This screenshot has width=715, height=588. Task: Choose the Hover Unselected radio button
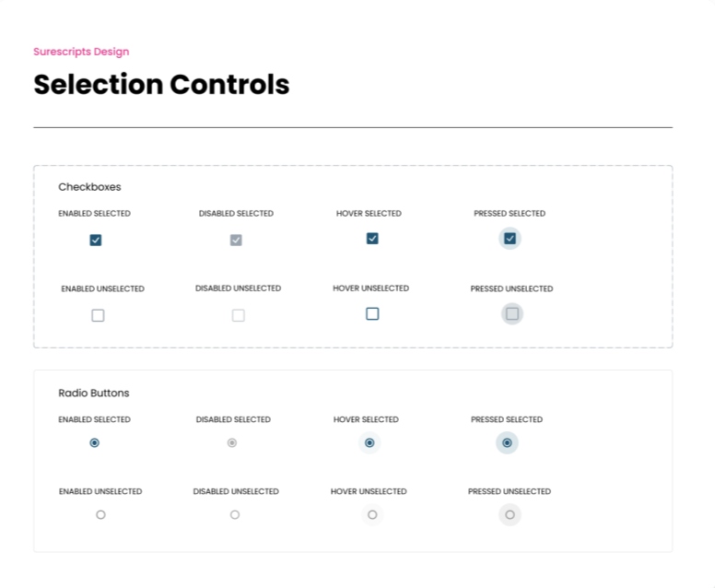point(372,515)
